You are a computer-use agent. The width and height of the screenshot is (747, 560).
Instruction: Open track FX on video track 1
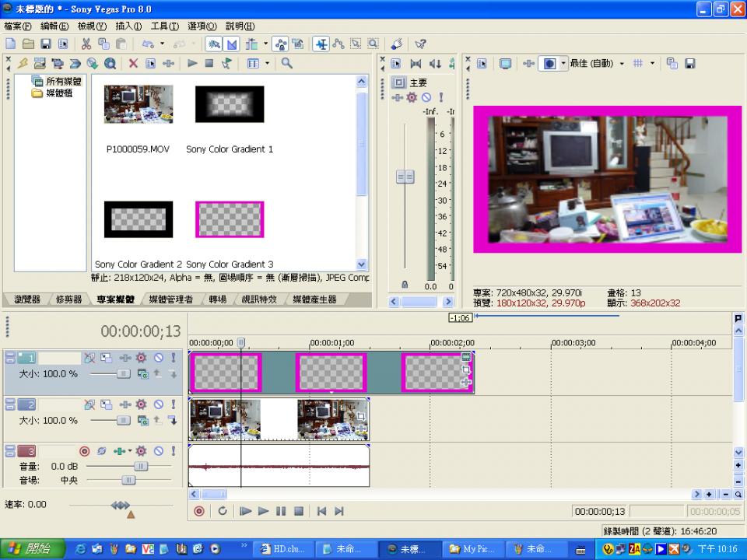tap(141, 359)
